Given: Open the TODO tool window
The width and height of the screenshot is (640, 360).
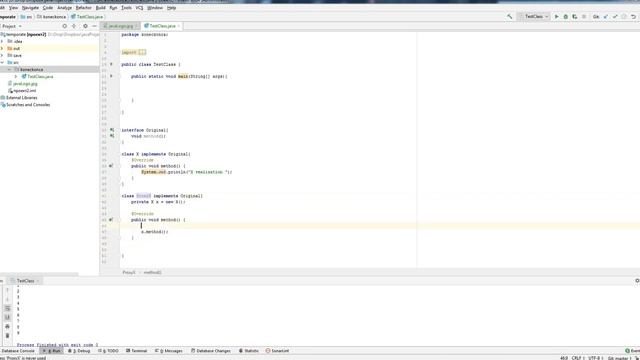Looking at the screenshot, I should pos(109,351).
